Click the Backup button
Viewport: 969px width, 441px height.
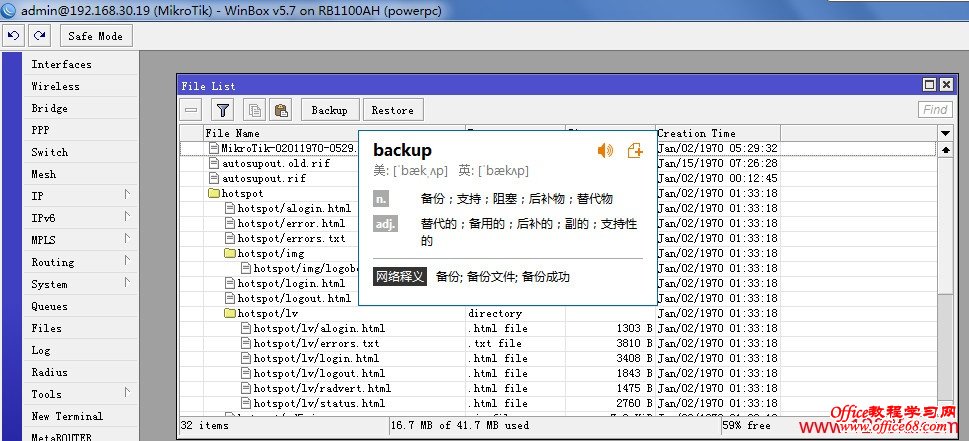point(329,111)
